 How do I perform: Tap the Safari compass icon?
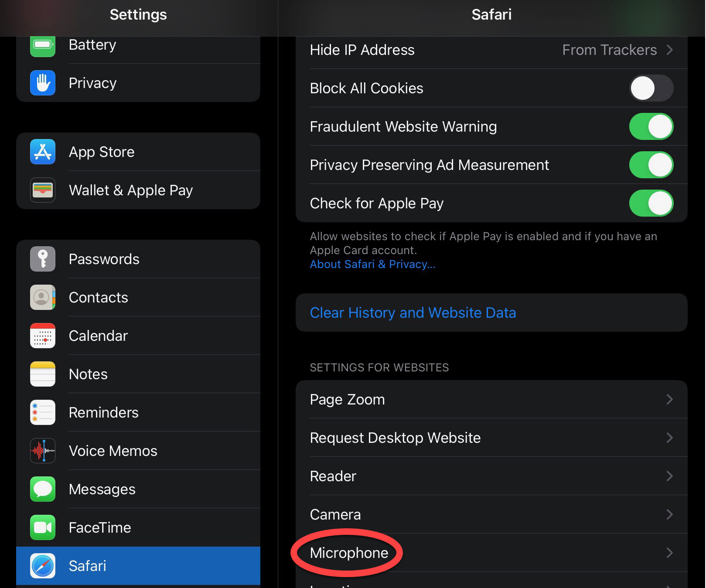tap(42, 566)
